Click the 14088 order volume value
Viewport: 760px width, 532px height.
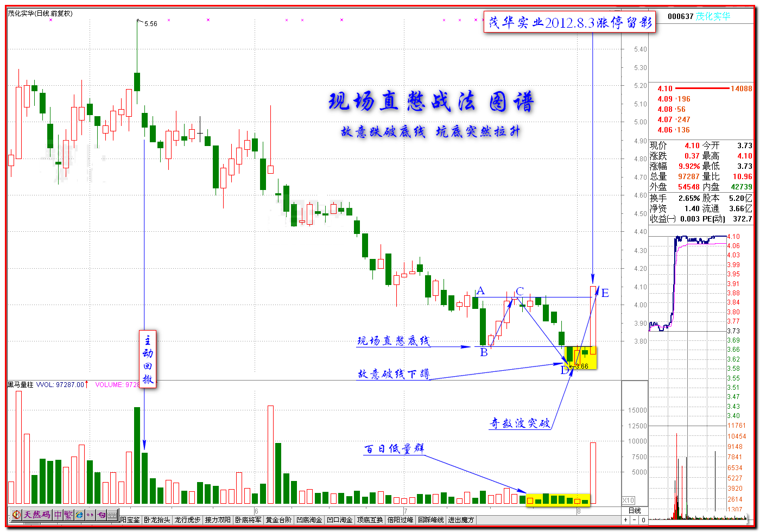click(x=742, y=88)
